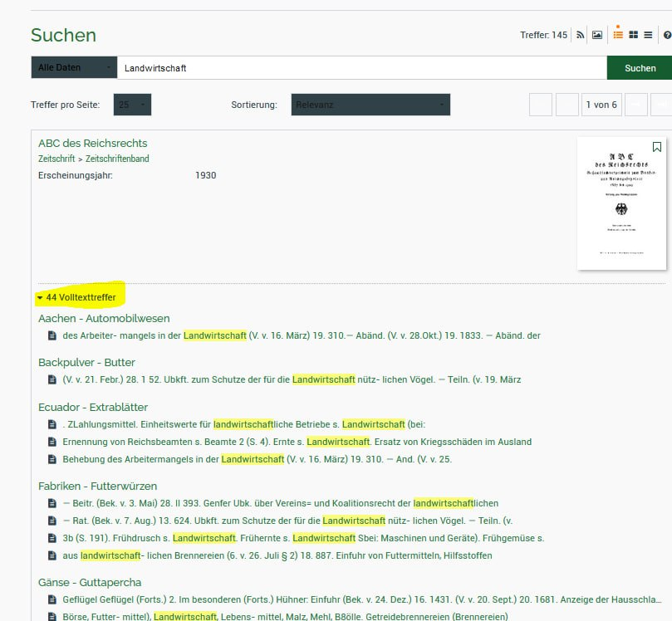Open the 'Backpulver - Butter' section heading
Image resolution: width=672 pixels, height=621 pixels.
pos(86,362)
